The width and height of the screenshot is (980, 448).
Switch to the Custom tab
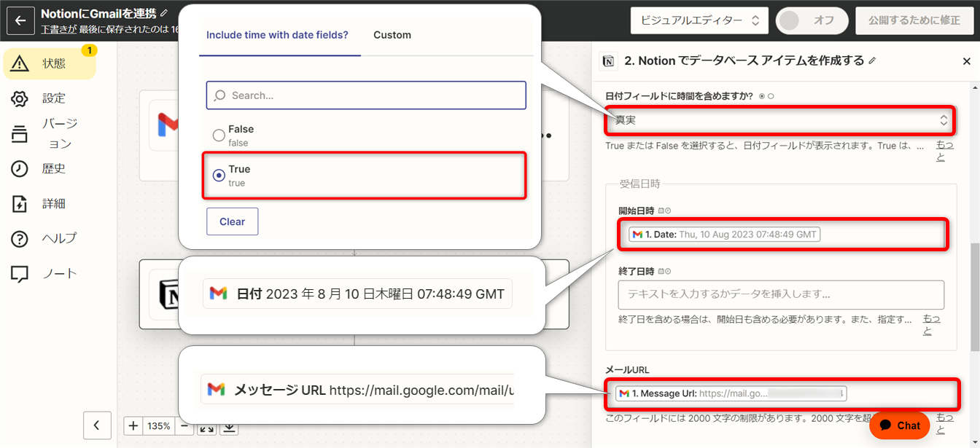[x=392, y=34]
